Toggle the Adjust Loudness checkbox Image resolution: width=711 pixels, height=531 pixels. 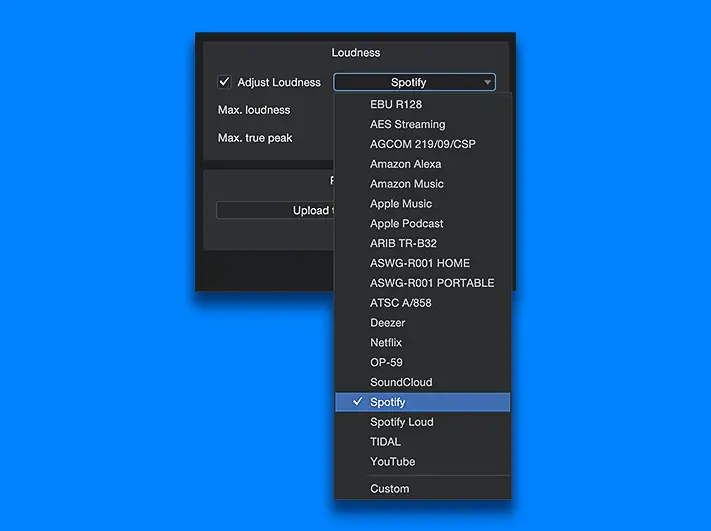pyautogui.click(x=224, y=82)
